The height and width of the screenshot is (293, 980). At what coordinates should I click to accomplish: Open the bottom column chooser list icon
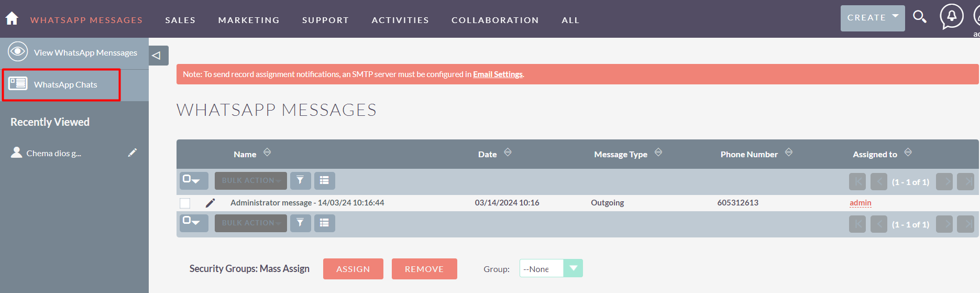click(324, 223)
